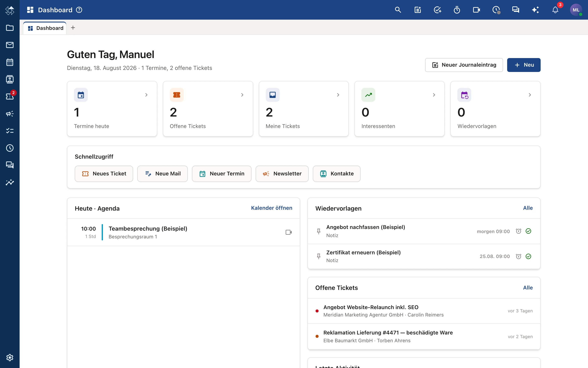This screenshot has width=588, height=368.
Task: Start a video meeting from top bar
Action: (477, 10)
